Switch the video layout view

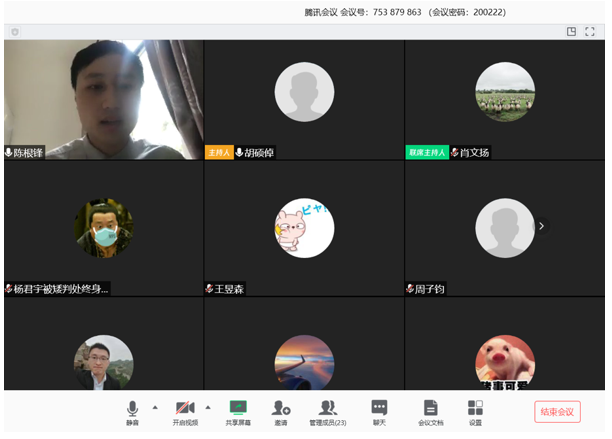point(571,32)
